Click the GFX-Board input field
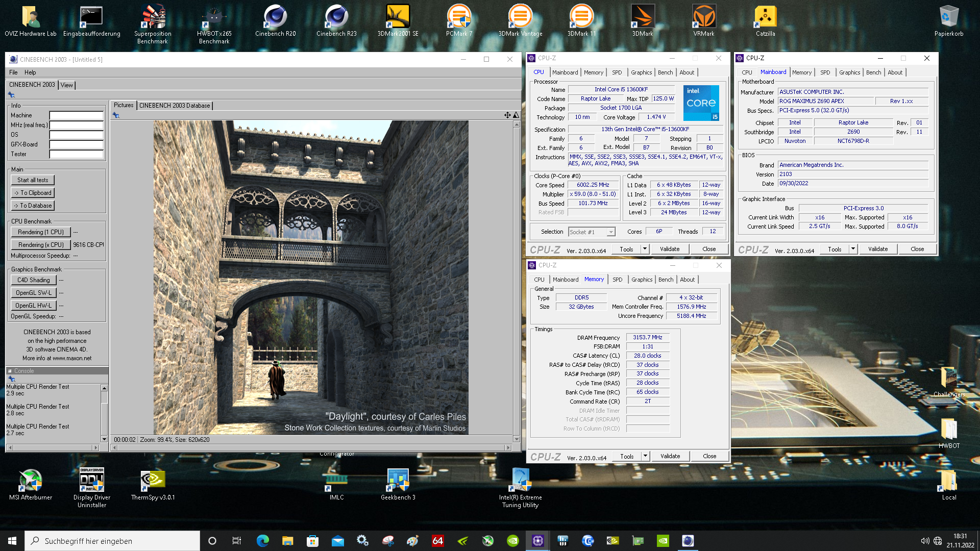Image resolution: width=980 pixels, height=551 pixels. click(77, 144)
